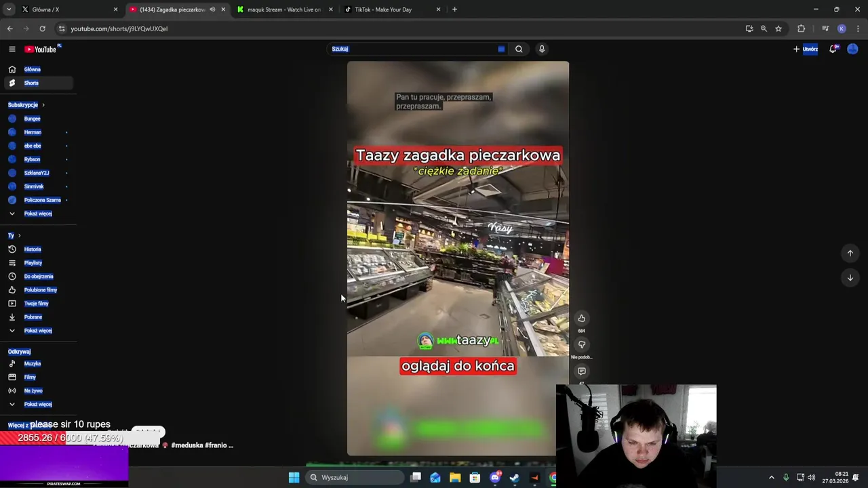
Task: Expand Pokaż więcej below Policzona Szama
Action: coord(37,213)
